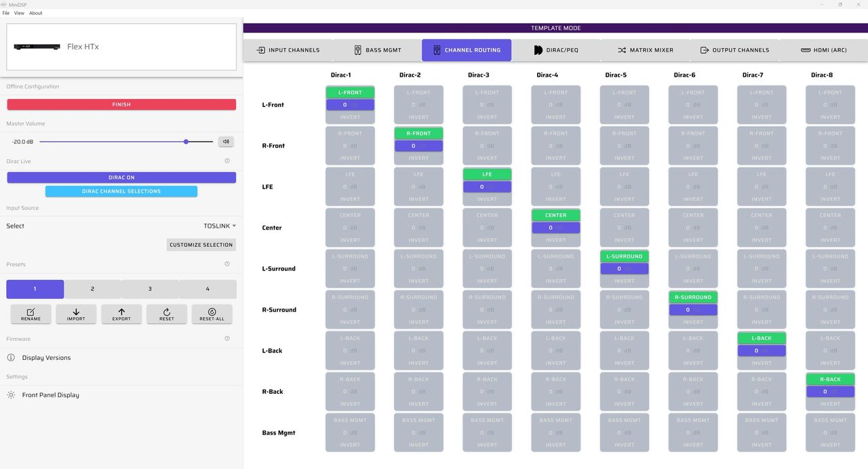This screenshot has width=868, height=469.
Task: Reset all presets with Reset-All
Action: [x=212, y=314]
